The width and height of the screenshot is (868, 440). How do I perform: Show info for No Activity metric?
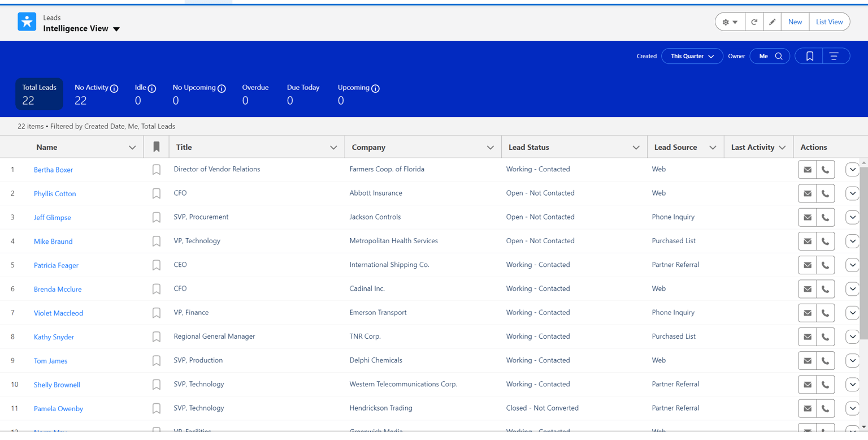point(114,88)
